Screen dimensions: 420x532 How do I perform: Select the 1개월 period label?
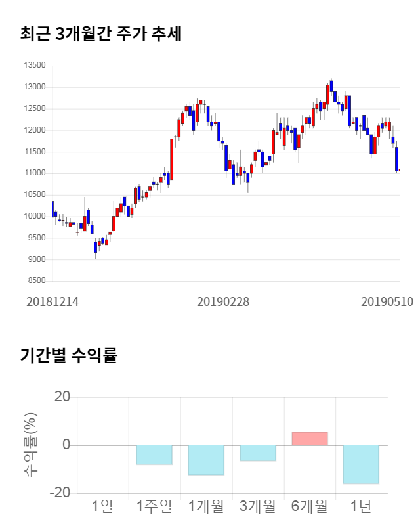(x=206, y=506)
